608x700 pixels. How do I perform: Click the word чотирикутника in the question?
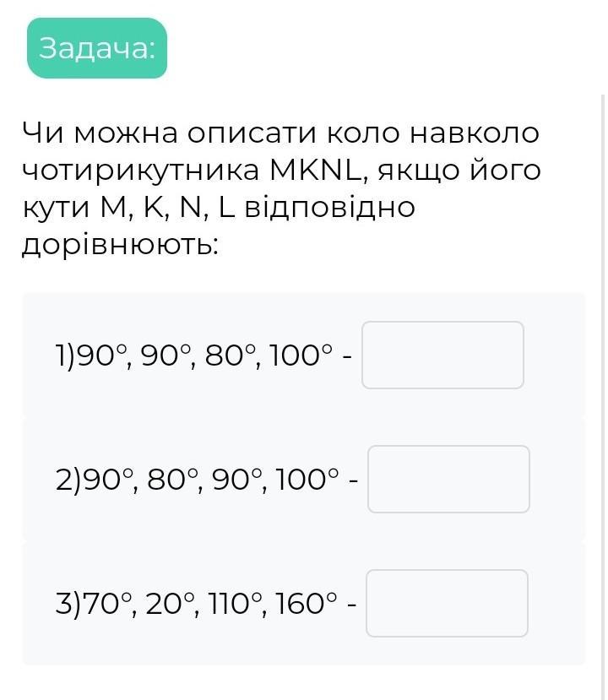138,171
